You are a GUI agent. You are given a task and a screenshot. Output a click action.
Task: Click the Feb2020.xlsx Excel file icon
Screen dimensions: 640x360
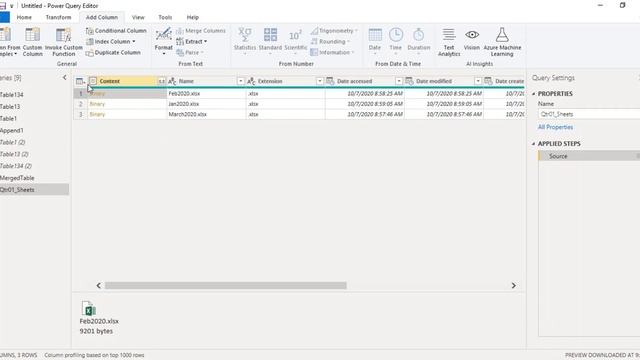click(89, 309)
